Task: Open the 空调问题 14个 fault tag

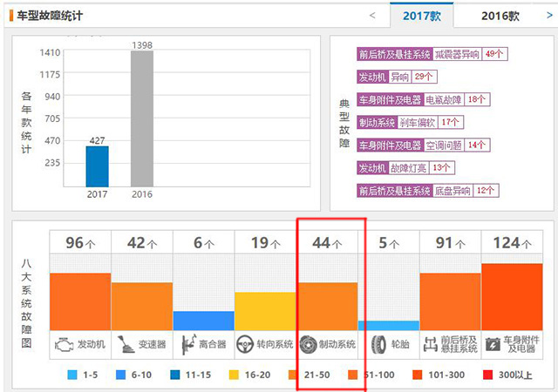Action: (424, 145)
